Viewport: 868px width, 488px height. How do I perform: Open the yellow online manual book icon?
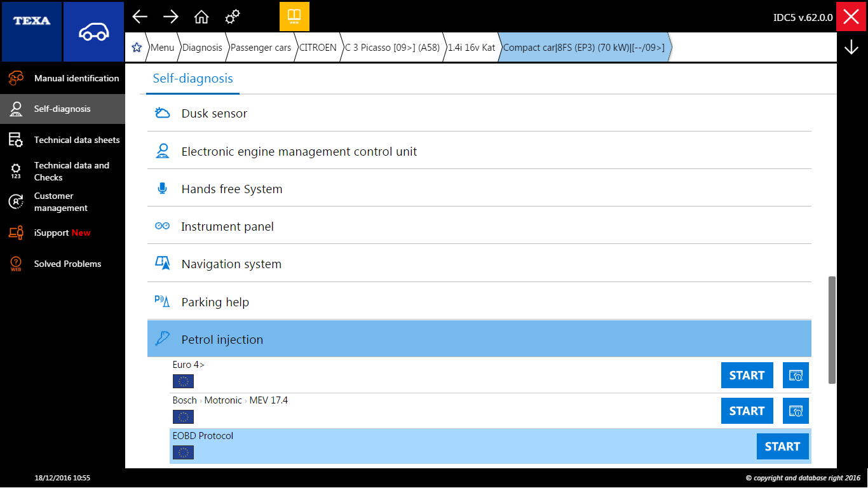[294, 16]
